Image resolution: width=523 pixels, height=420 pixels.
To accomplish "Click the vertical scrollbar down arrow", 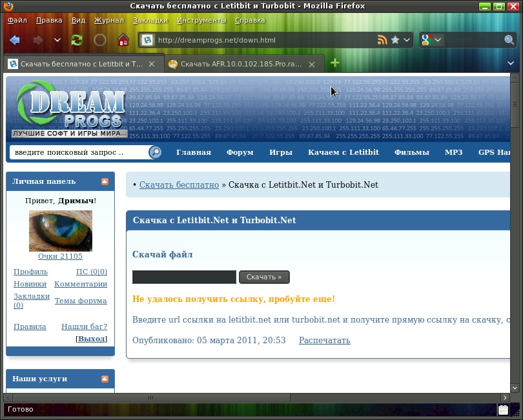I will [x=515, y=388].
